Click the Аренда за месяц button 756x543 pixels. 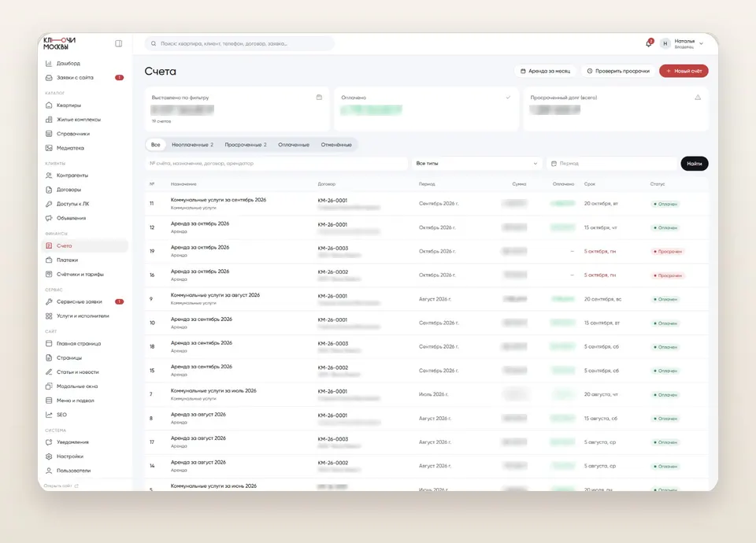[x=545, y=71]
